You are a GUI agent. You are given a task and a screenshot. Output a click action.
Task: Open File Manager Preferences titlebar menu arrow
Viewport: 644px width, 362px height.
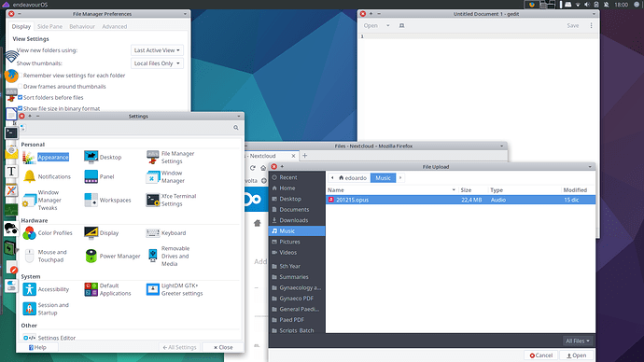185,14
